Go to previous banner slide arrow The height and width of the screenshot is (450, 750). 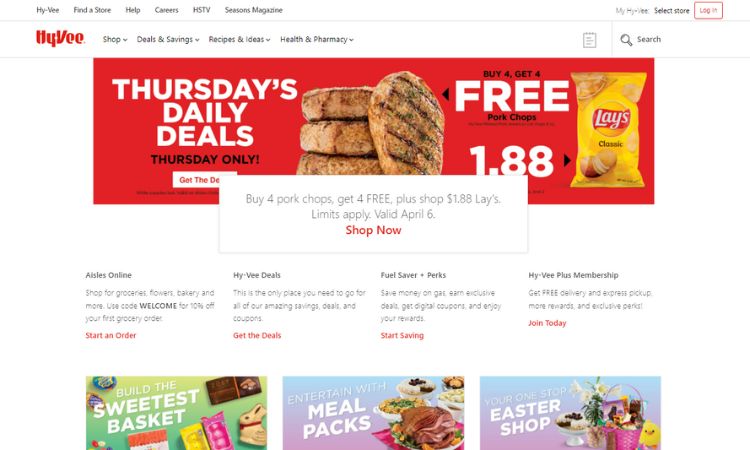click(x=445, y=94)
